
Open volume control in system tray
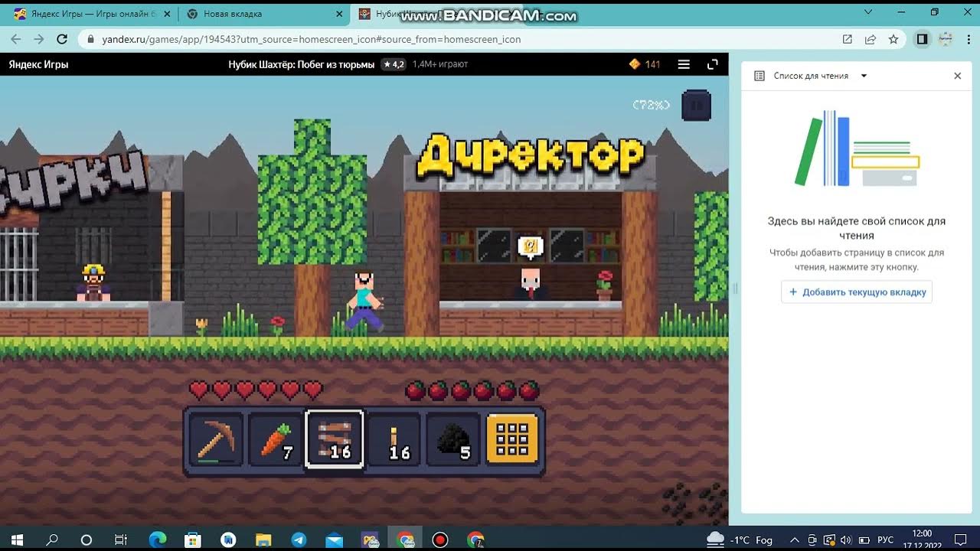pyautogui.click(x=846, y=540)
